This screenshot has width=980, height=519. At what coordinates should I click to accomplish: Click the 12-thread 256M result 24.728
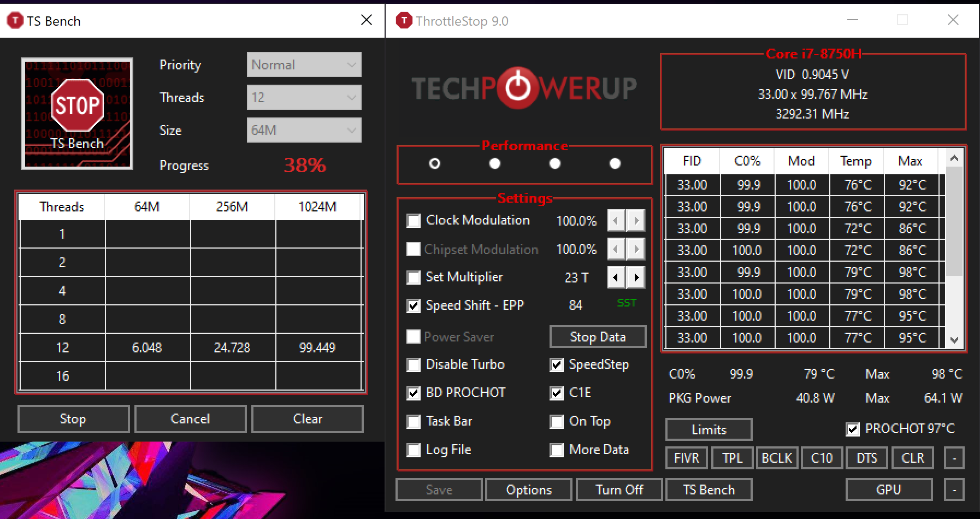pyautogui.click(x=232, y=347)
